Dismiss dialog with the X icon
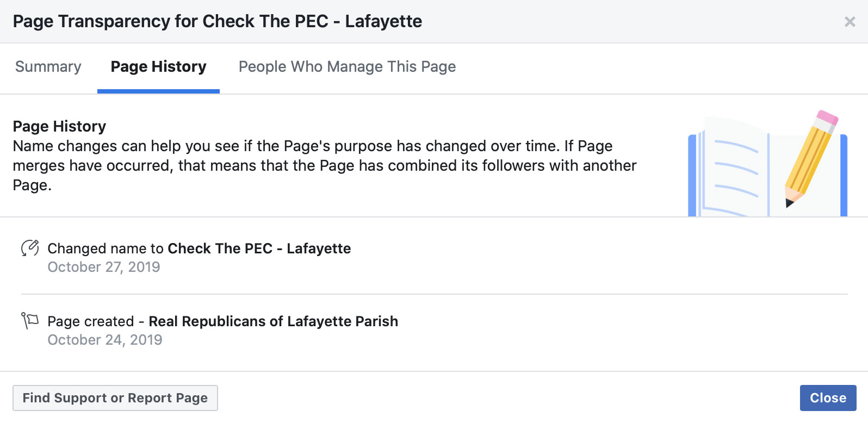Image resolution: width=868 pixels, height=423 pixels. [x=850, y=22]
